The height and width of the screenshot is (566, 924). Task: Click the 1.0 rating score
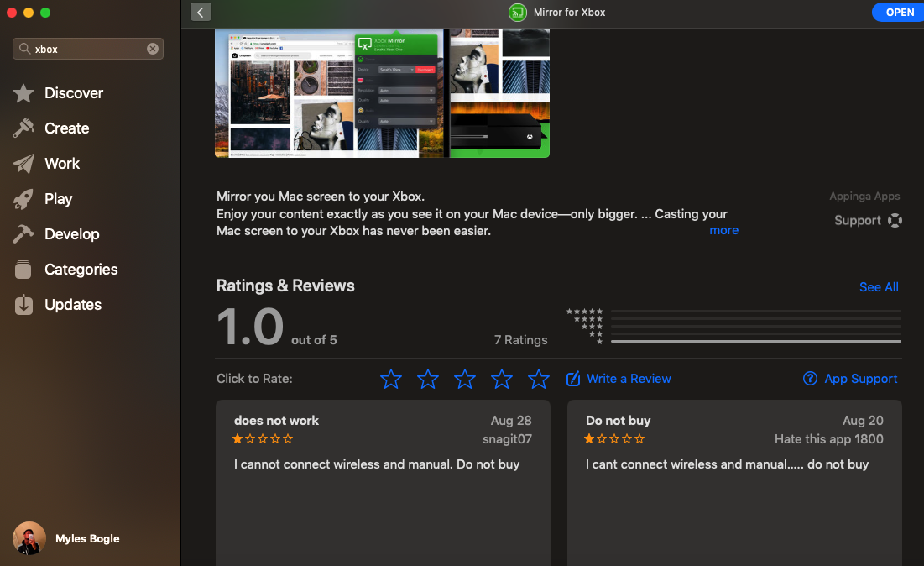[250, 327]
